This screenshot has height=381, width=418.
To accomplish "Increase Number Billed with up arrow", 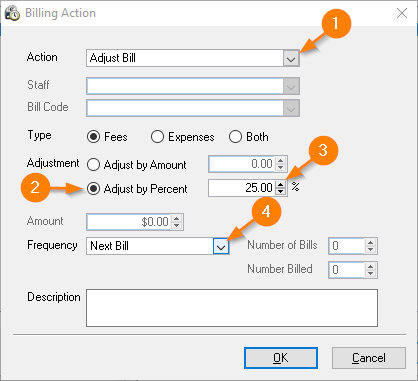I will coord(370,266).
